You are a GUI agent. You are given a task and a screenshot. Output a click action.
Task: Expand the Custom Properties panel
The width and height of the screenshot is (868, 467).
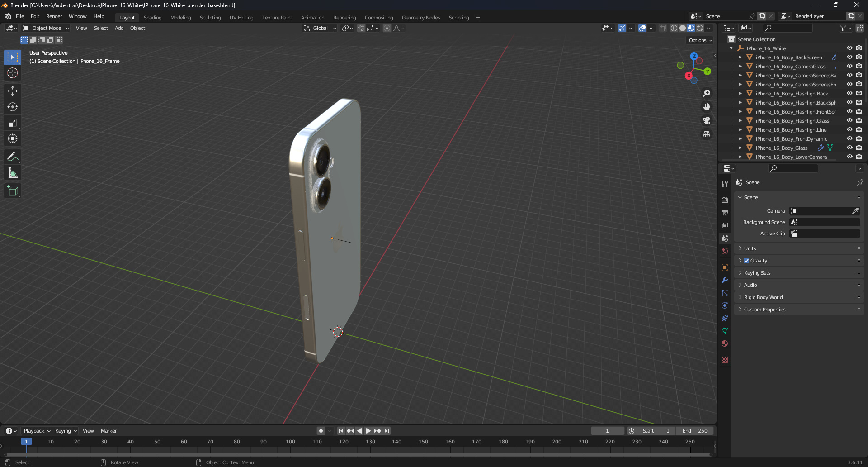click(799, 310)
